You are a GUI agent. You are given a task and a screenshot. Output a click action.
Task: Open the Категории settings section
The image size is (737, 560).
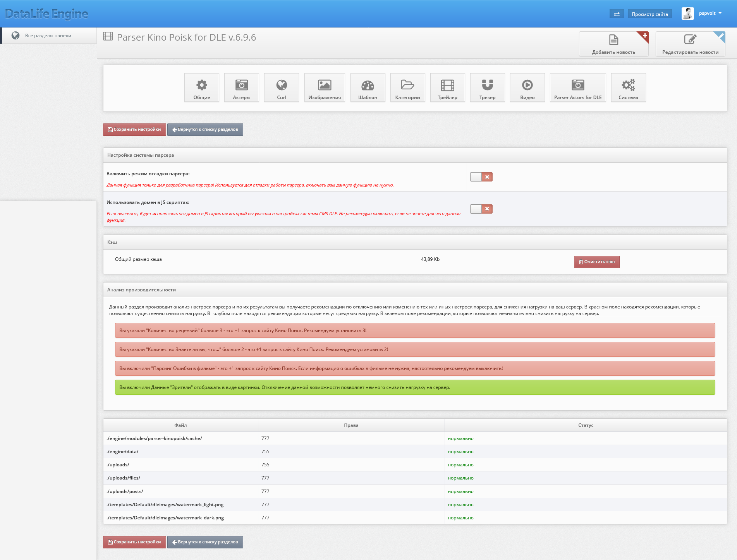(407, 87)
